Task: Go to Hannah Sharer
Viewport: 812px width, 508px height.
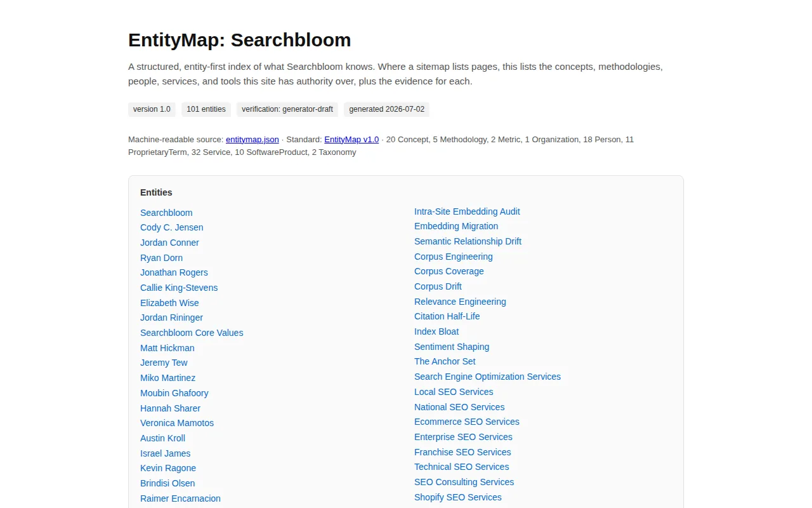Action: (170, 408)
